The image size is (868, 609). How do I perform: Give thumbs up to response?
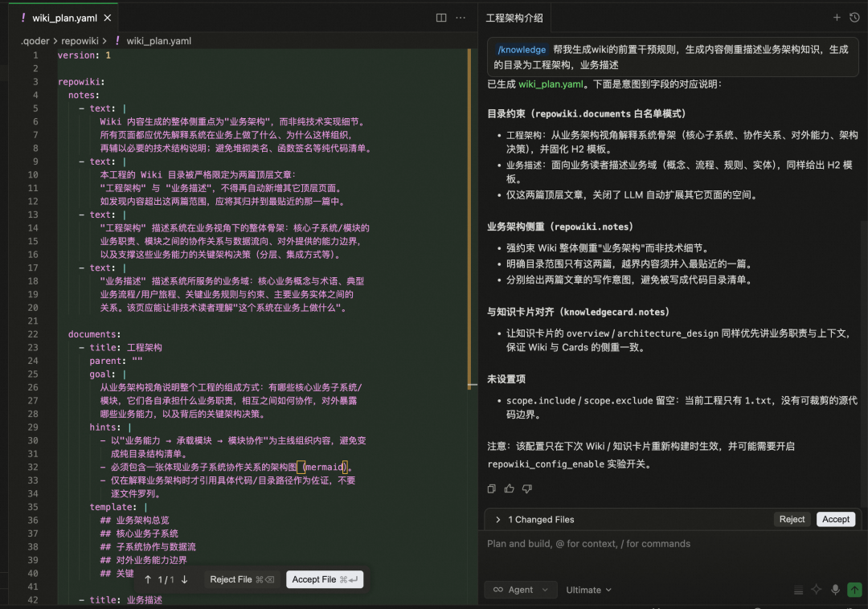pyautogui.click(x=510, y=488)
